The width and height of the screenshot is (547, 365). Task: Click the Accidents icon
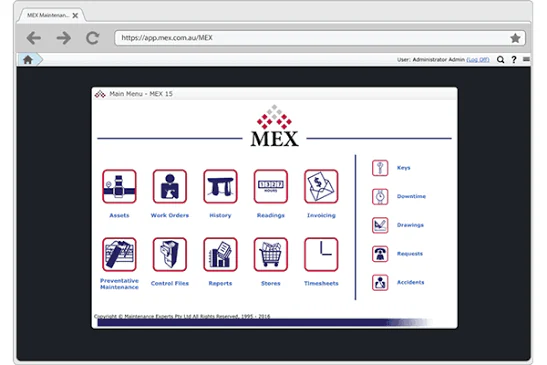coord(380,282)
